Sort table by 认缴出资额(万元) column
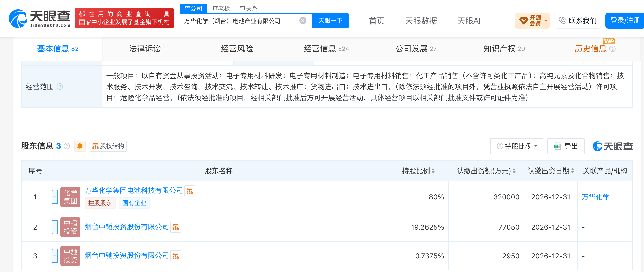The width and height of the screenshot is (644, 272). pos(514,171)
